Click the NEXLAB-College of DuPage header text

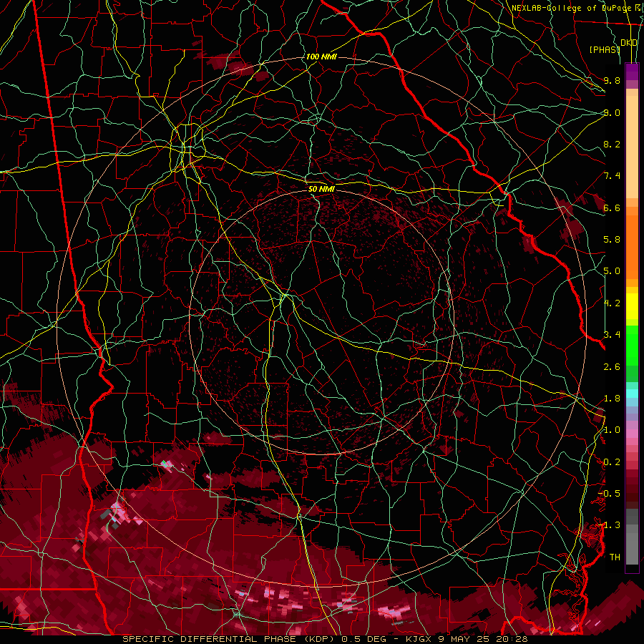(571, 8)
